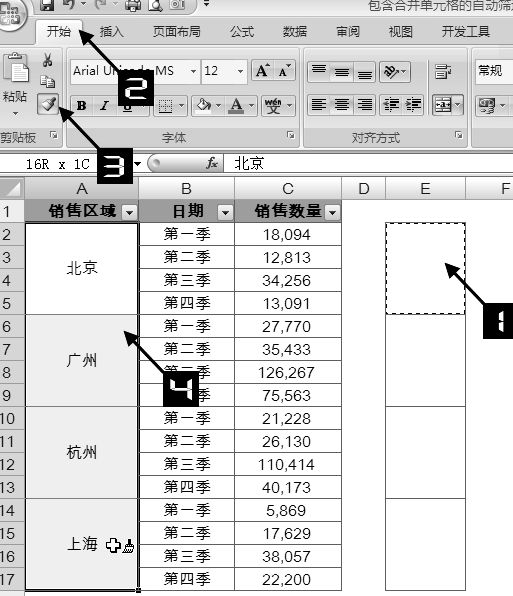Image resolution: width=513 pixels, height=596 pixels.
Task: Open the 字体 dialog launcher
Action: tap(291, 135)
